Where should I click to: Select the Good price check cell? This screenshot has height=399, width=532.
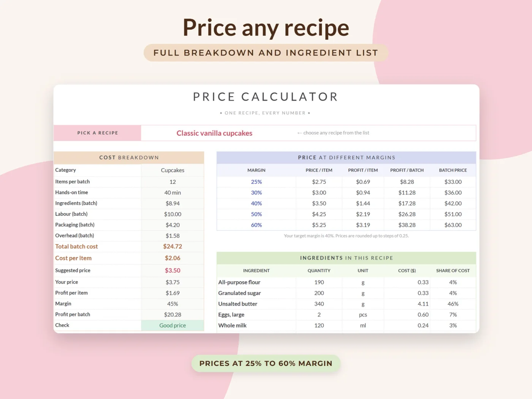click(x=173, y=325)
